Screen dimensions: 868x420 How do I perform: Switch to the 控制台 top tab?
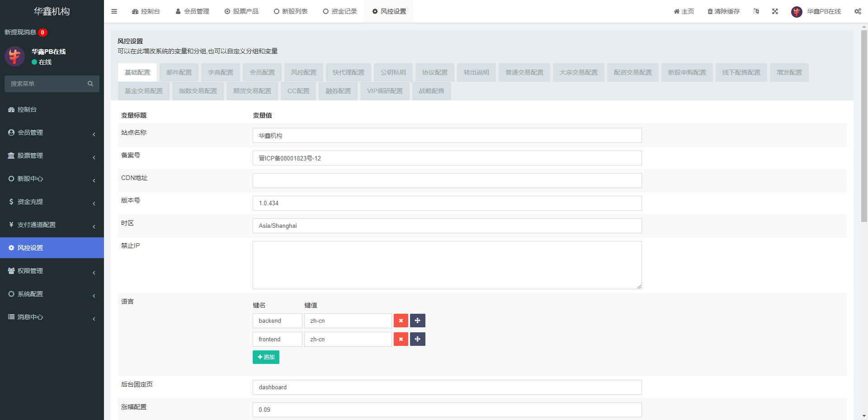coord(146,11)
